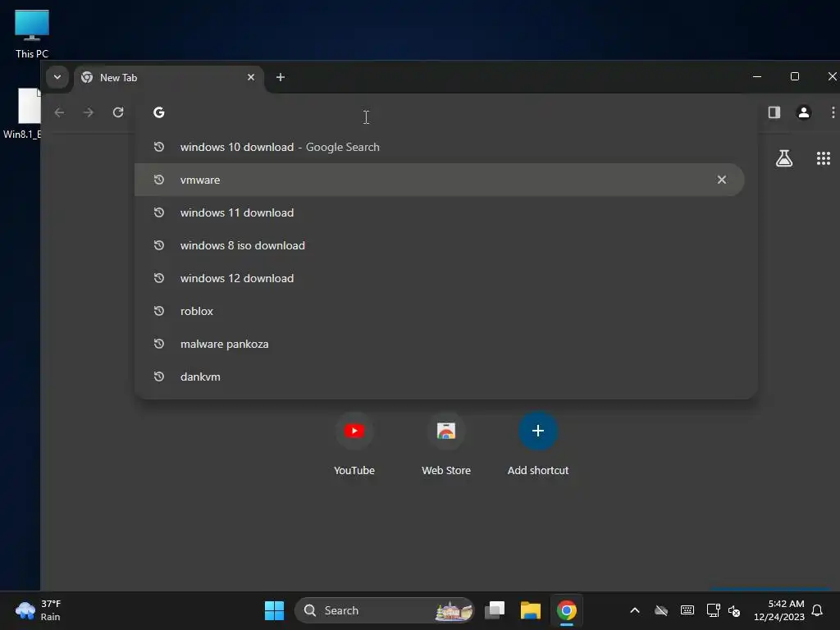Choose the vmware suggestion
840x630 pixels.
(x=440, y=180)
